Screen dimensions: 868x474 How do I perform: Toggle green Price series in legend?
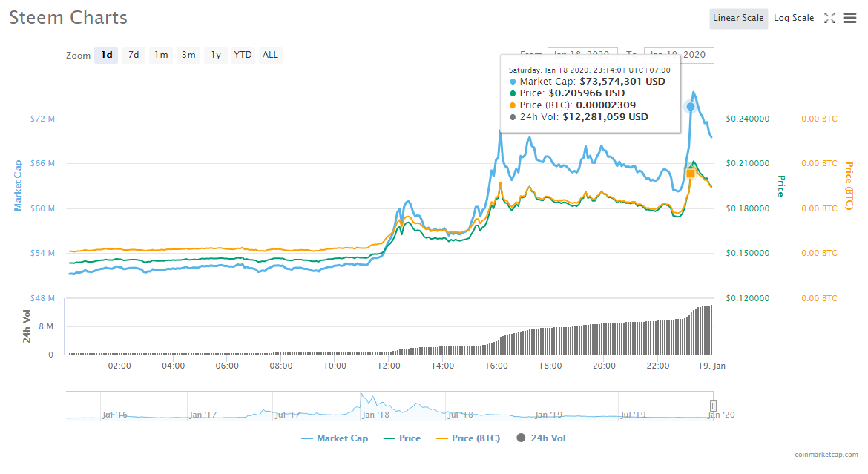coord(402,438)
